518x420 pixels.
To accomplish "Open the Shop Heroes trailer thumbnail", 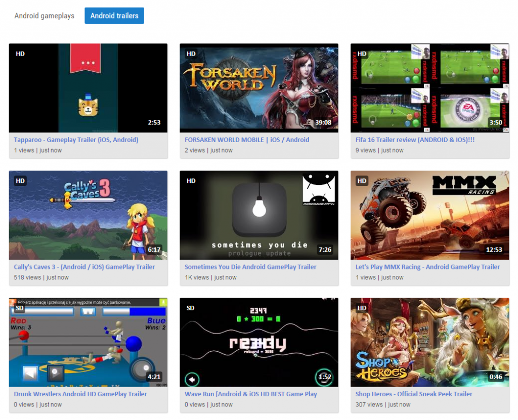I will tap(430, 342).
